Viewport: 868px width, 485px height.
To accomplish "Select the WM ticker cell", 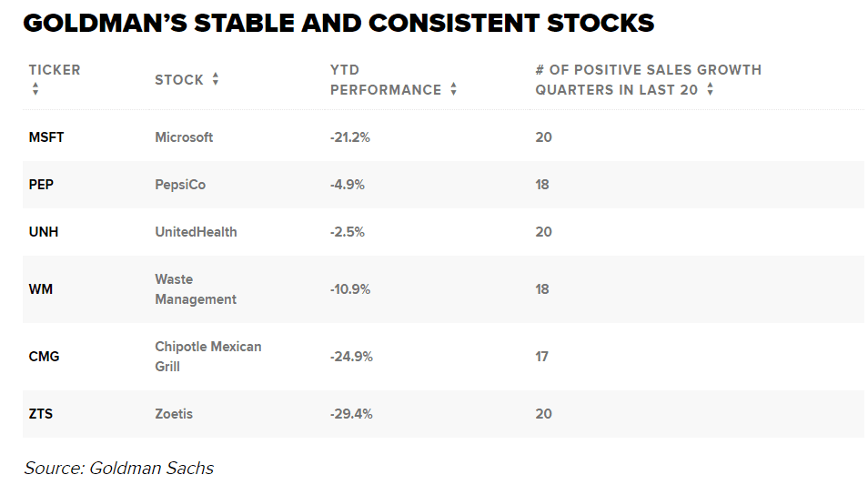I will [x=39, y=289].
